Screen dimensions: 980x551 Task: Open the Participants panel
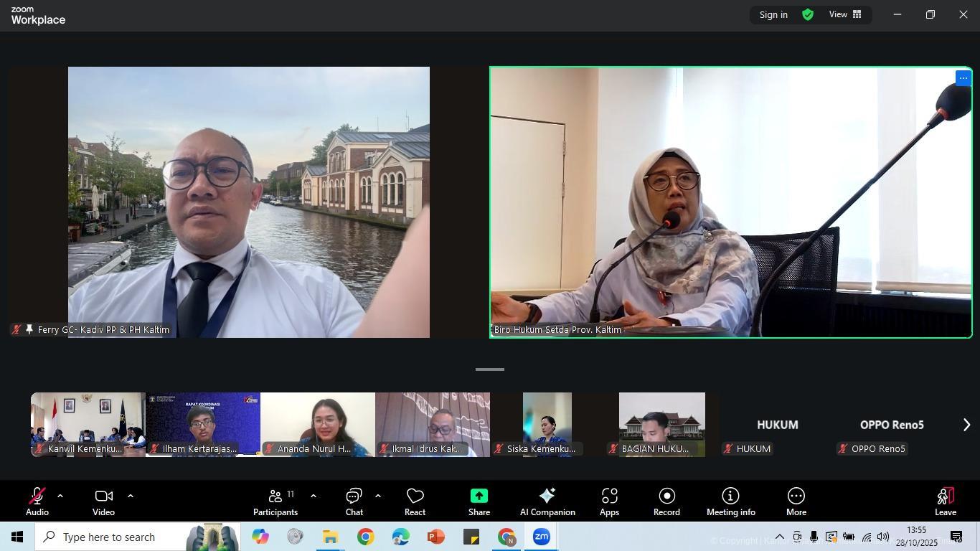275,500
